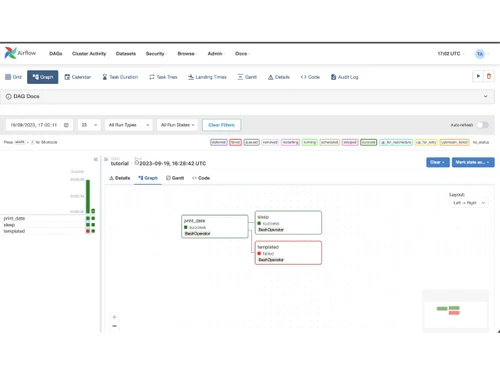Image resolution: width=500 pixels, height=375 pixels.
Task: Click the calendar icon in date field
Action: [66, 125]
